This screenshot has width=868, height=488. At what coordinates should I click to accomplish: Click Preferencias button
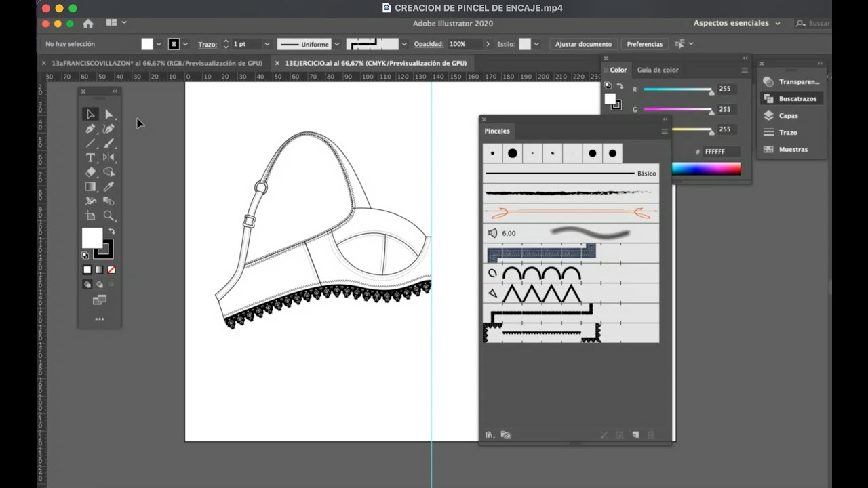coord(644,44)
